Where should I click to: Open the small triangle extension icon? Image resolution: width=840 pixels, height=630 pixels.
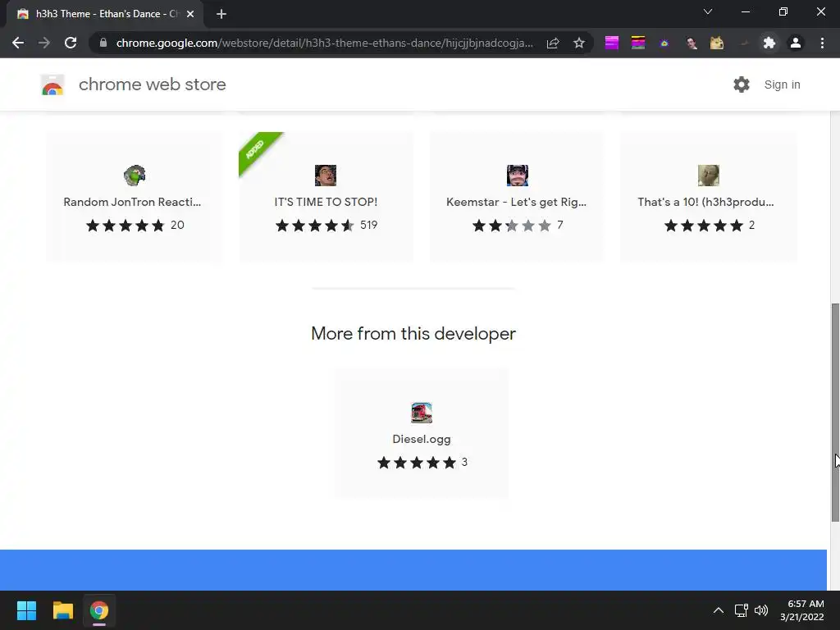coord(664,43)
